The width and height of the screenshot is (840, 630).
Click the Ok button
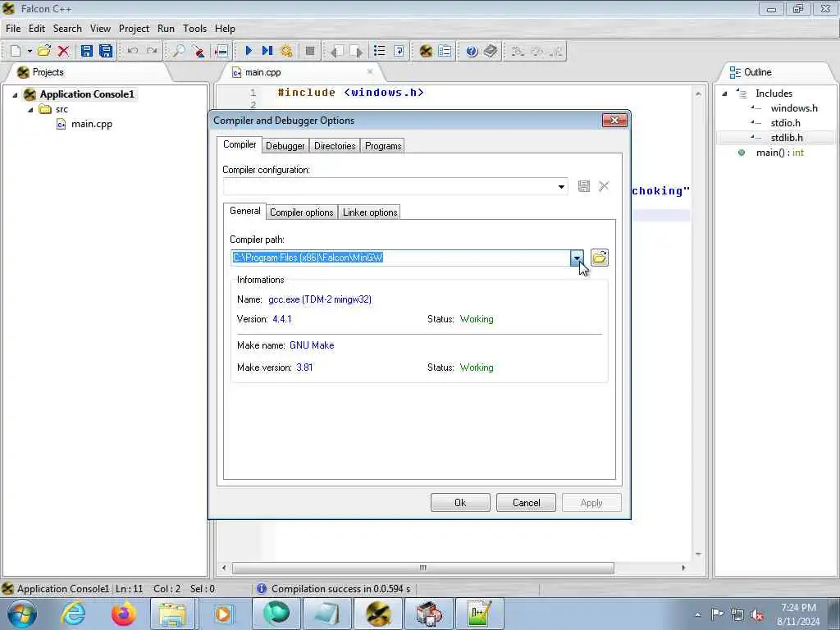pyautogui.click(x=460, y=503)
